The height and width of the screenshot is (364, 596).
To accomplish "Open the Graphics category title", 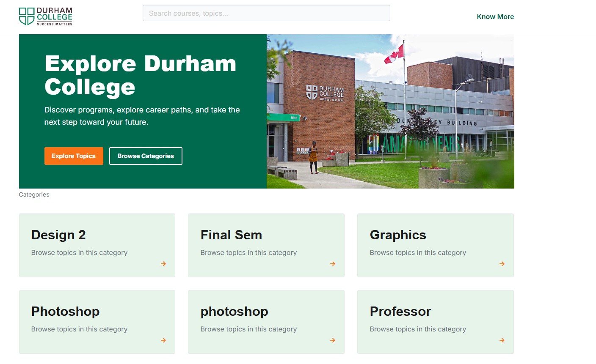I will pos(398,235).
